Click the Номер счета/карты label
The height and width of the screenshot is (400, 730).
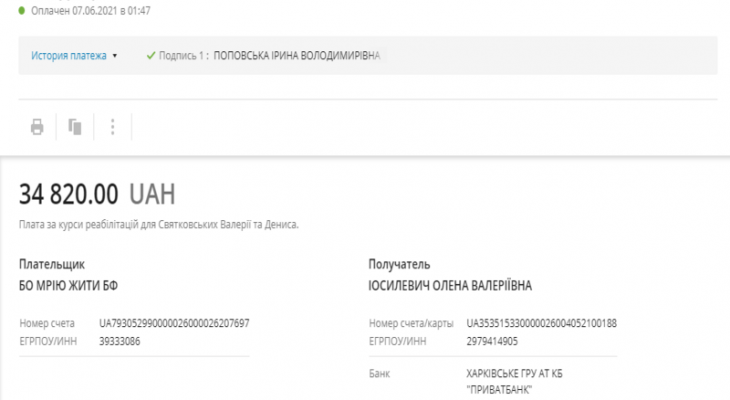pos(411,323)
